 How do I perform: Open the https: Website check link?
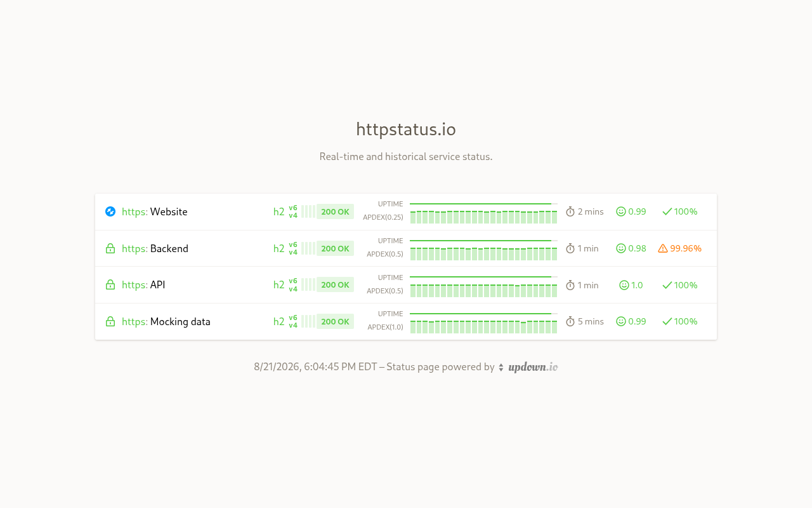155,211
